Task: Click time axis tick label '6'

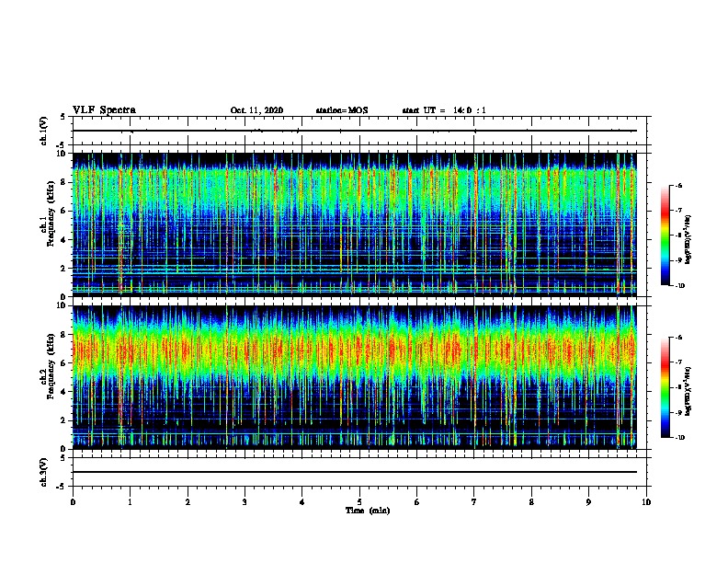Action: coord(417,501)
